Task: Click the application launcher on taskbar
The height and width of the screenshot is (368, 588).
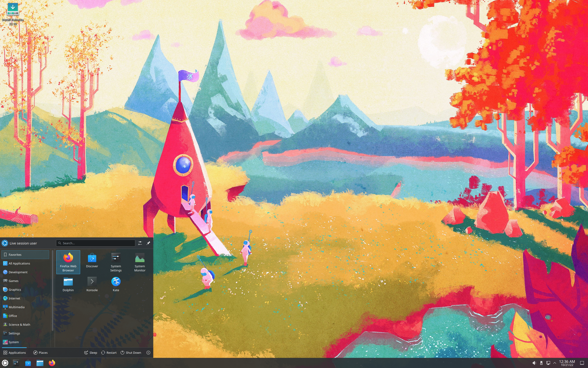Action: click(x=5, y=363)
